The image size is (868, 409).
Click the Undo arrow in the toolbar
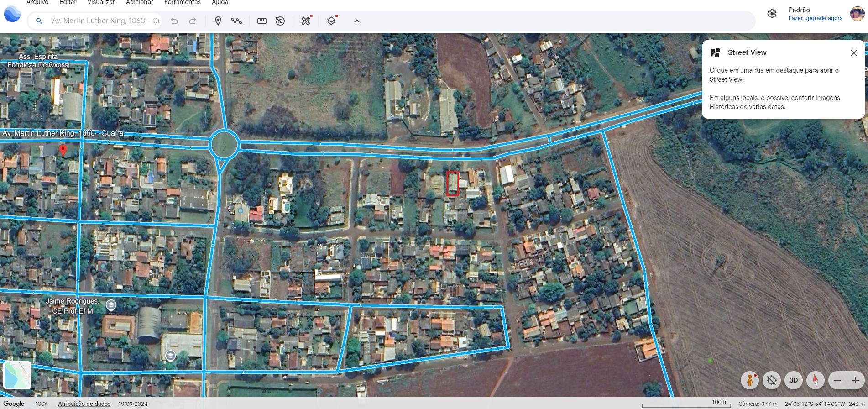174,21
